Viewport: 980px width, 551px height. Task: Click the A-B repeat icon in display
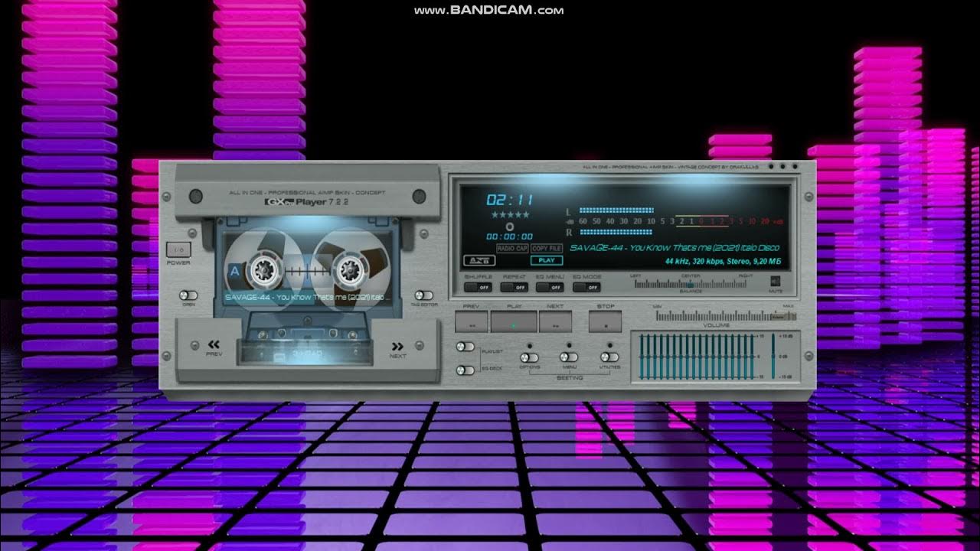[479, 260]
